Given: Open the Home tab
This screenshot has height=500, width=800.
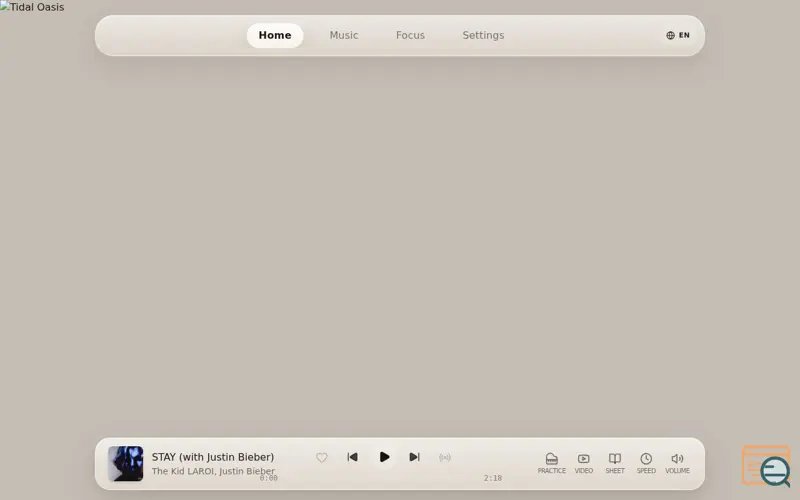Looking at the screenshot, I should click(x=274, y=35).
